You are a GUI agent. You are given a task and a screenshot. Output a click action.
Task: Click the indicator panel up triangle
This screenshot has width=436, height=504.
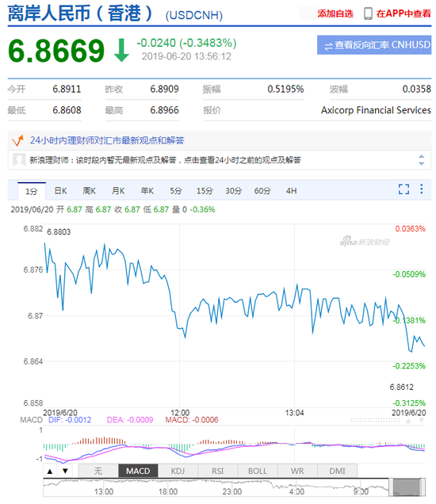(50, 472)
